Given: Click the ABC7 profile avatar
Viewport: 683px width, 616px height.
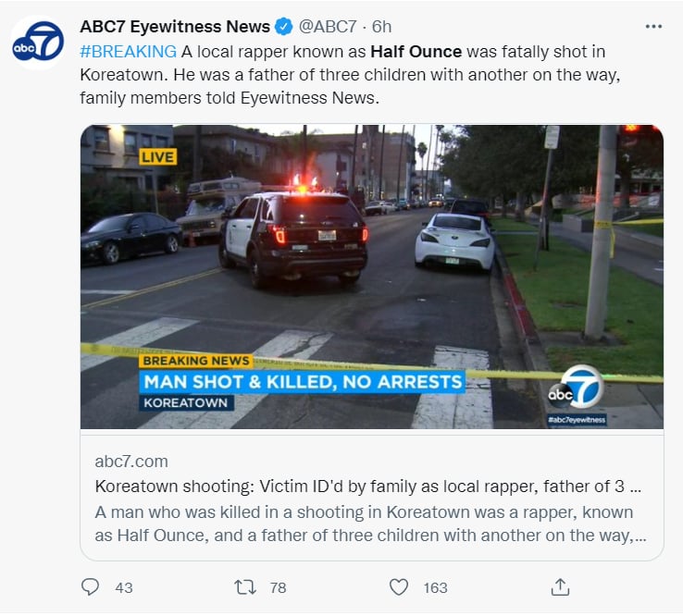Looking at the screenshot, I should click(38, 44).
